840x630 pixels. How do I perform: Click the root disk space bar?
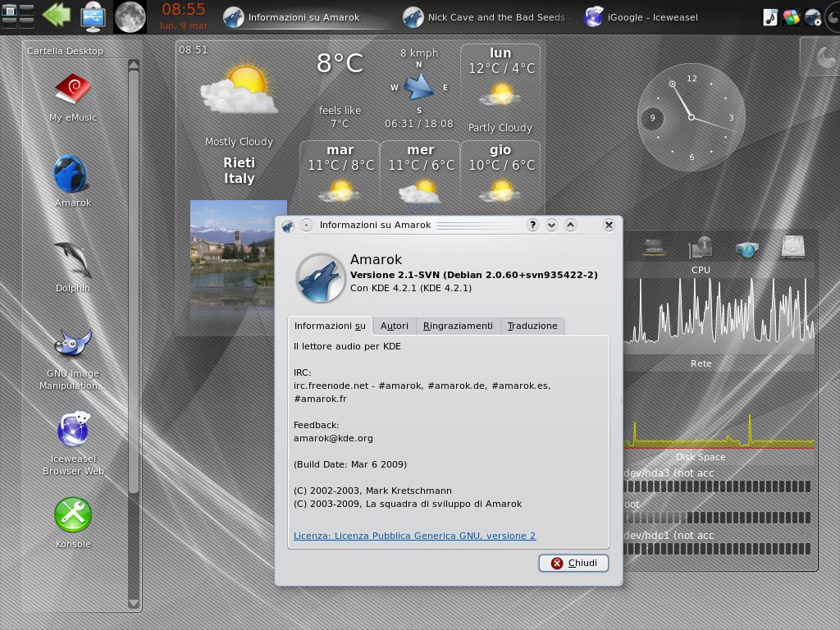point(717,518)
